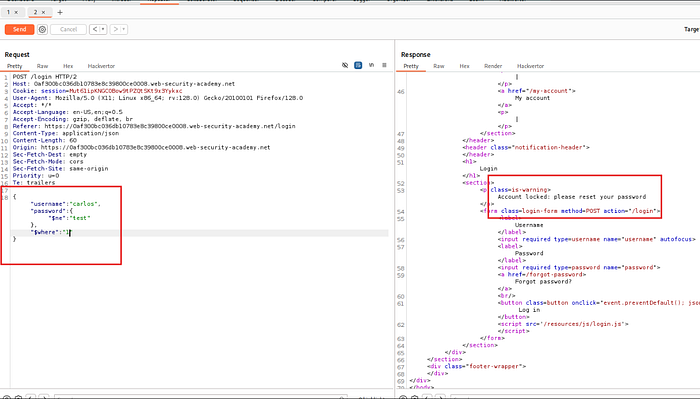
Task: Click the "$ne":"test" JSON value
Action: tap(69, 218)
